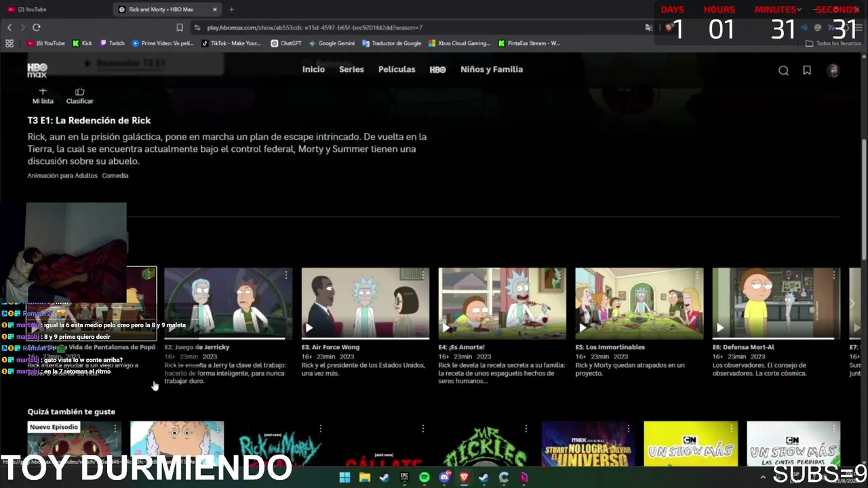Open PintaEsa Stream bookmark
The height and width of the screenshot is (488, 868).
[529, 43]
